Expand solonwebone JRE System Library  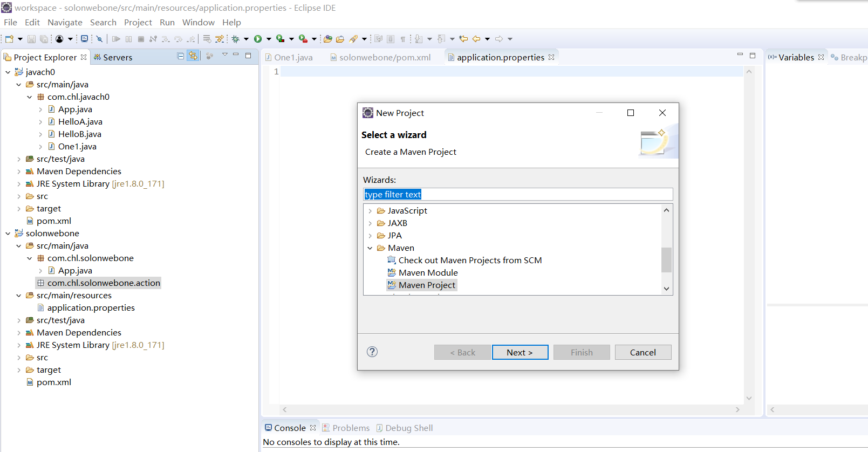point(18,345)
